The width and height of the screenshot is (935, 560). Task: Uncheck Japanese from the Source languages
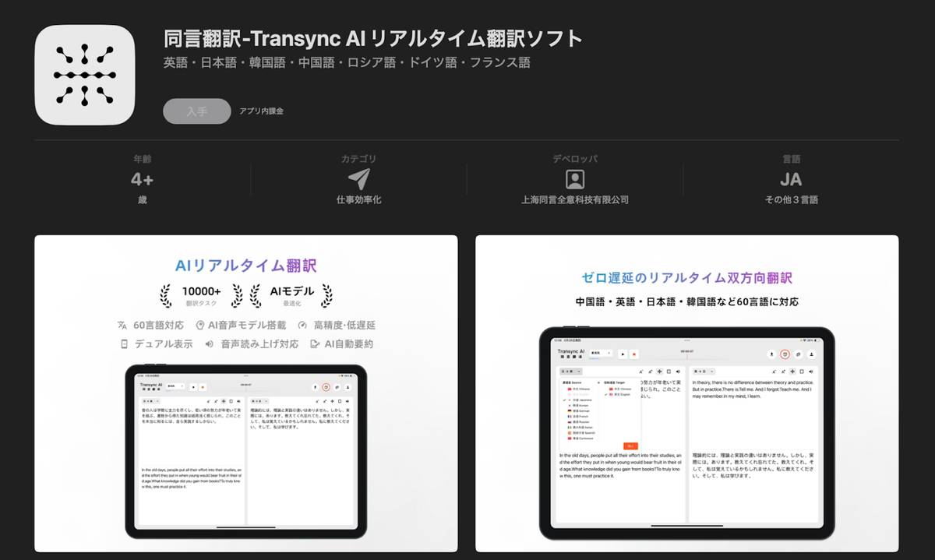582,400
